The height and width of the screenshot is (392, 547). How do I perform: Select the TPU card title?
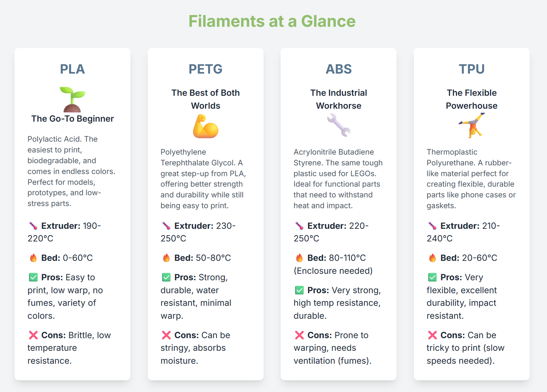471,69
